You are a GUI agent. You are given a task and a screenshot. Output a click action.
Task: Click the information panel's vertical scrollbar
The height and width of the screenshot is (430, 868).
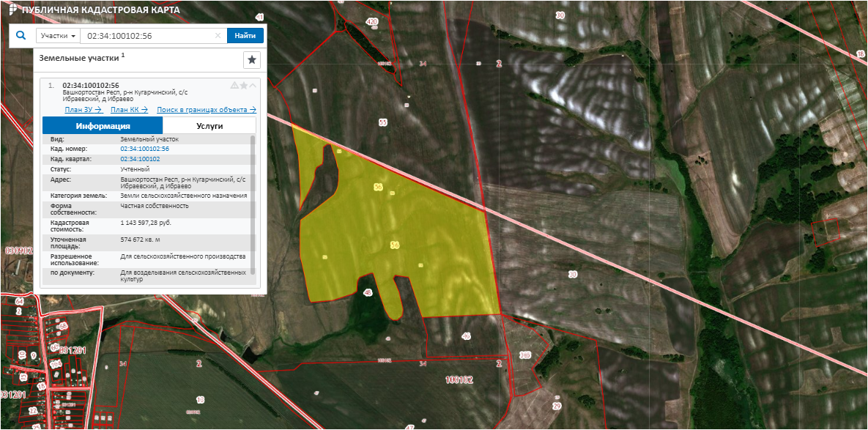[253, 205]
